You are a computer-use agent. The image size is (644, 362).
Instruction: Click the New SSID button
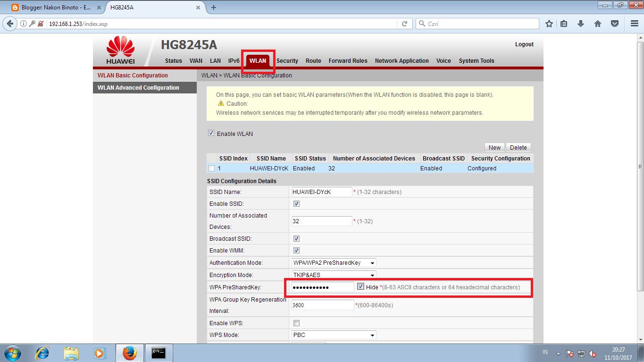tap(494, 147)
